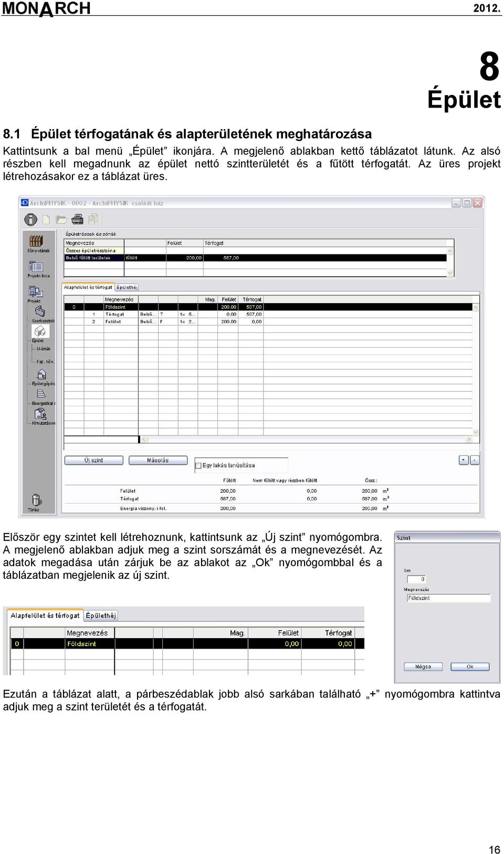Click the round info icon in ArchiPHYSIK toolbar

30,219
